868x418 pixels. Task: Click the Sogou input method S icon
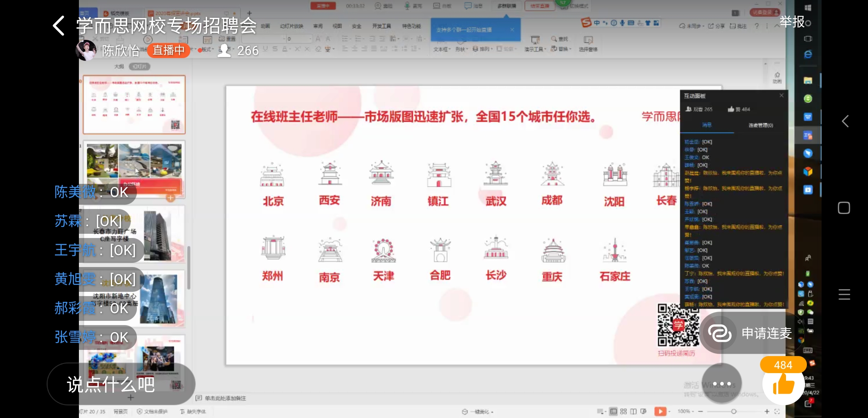pos(586,23)
